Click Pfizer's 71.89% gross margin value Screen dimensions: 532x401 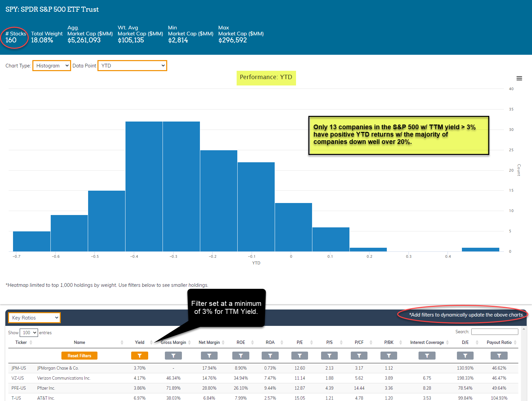tap(173, 388)
